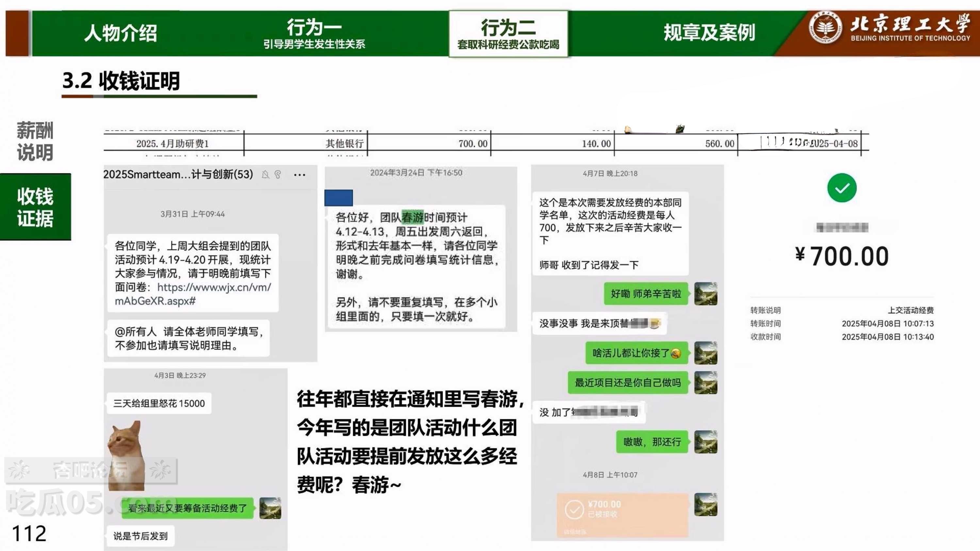Click the 2025Smartteam group chat title
The image size is (980, 551).
tap(178, 174)
